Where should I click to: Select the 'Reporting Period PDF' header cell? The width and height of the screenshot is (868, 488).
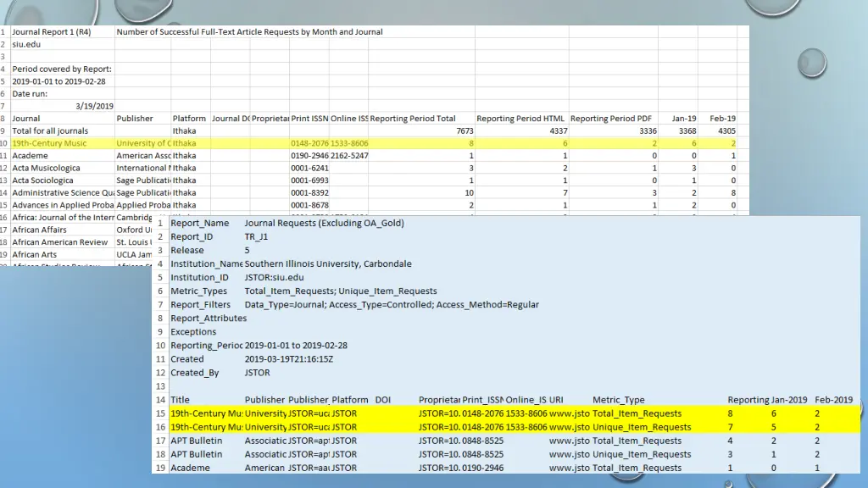pyautogui.click(x=611, y=119)
